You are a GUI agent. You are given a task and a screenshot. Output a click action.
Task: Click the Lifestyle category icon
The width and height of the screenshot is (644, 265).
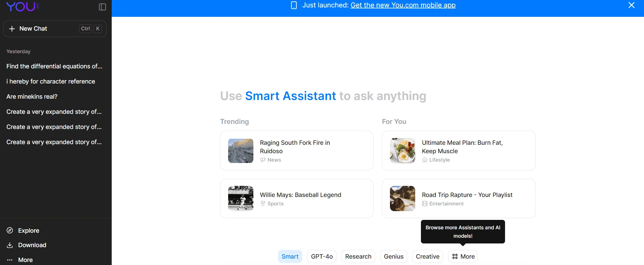click(425, 160)
